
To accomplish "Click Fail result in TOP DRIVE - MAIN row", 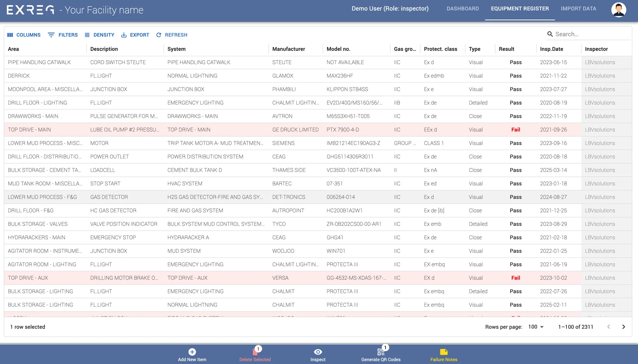I will coord(515,130).
